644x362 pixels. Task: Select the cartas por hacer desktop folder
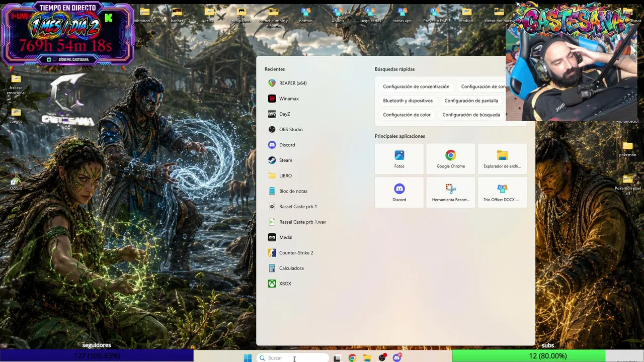click(499, 15)
